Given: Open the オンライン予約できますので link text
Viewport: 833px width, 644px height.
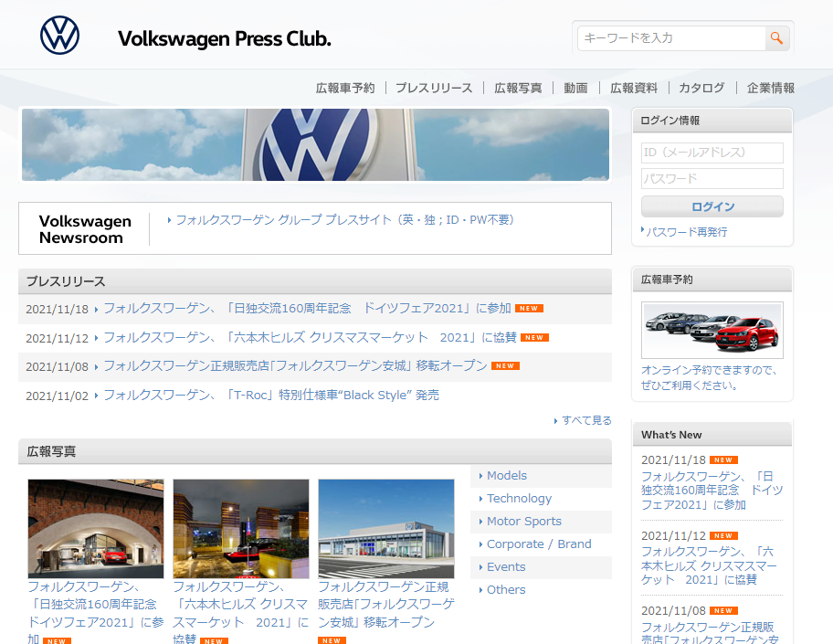Looking at the screenshot, I should 709,377.
